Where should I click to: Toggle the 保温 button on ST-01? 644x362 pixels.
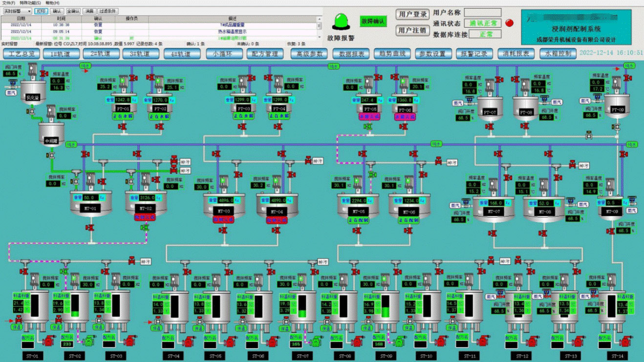(18, 328)
